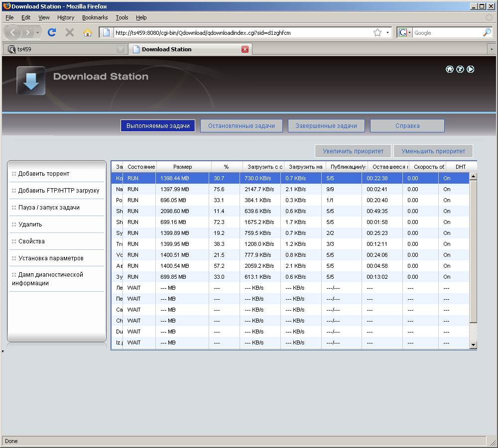498x448 pixels.
Task: Select the row with remaining time 00:01:58
Action: [290, 222]
